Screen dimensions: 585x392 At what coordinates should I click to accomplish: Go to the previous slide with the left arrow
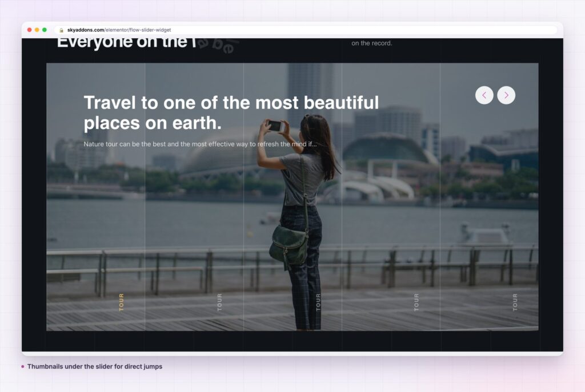[484, 95]
